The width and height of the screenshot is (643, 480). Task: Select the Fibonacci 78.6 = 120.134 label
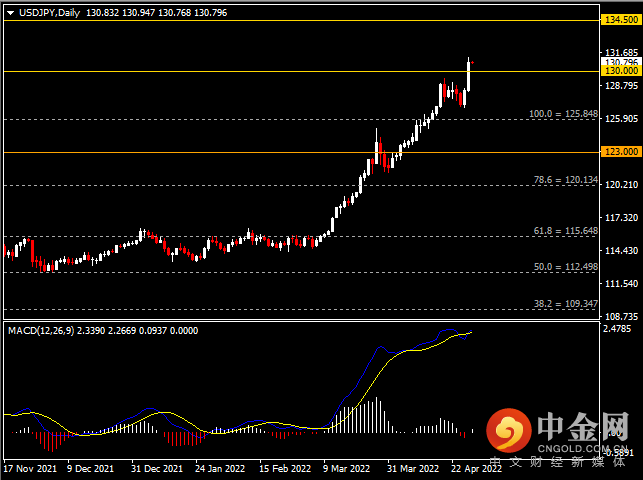(x=565, y=180)
